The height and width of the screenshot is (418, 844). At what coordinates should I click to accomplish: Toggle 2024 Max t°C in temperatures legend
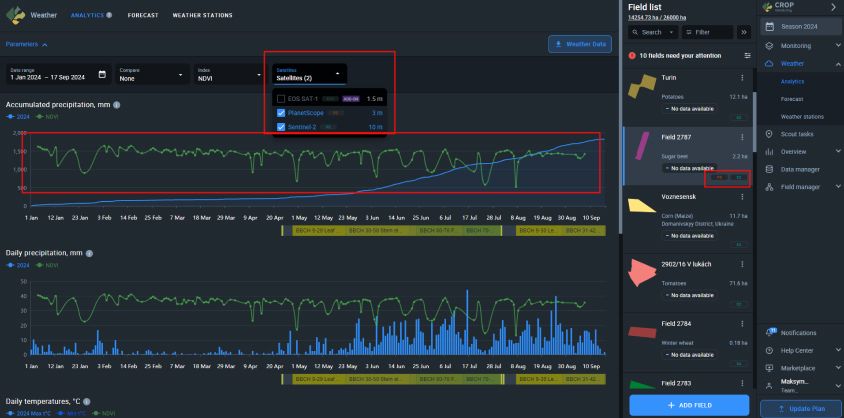point(27,414)
